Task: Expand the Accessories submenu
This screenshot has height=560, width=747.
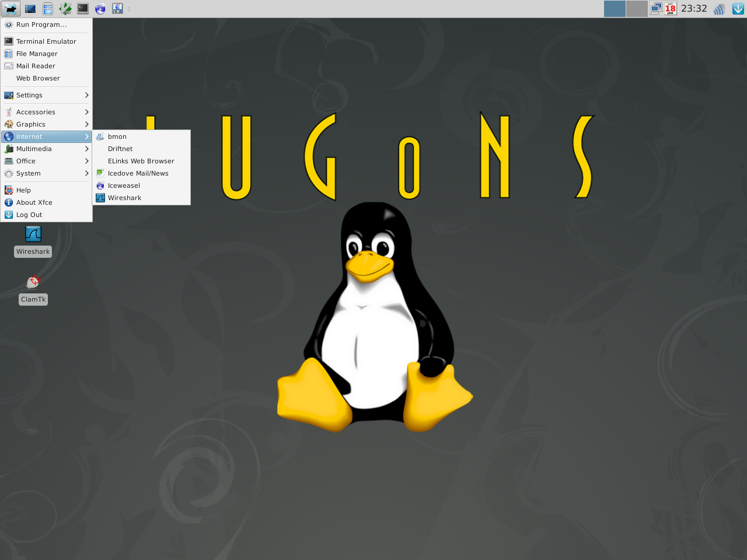Action: pyautogui.click(x=46, y=112)
